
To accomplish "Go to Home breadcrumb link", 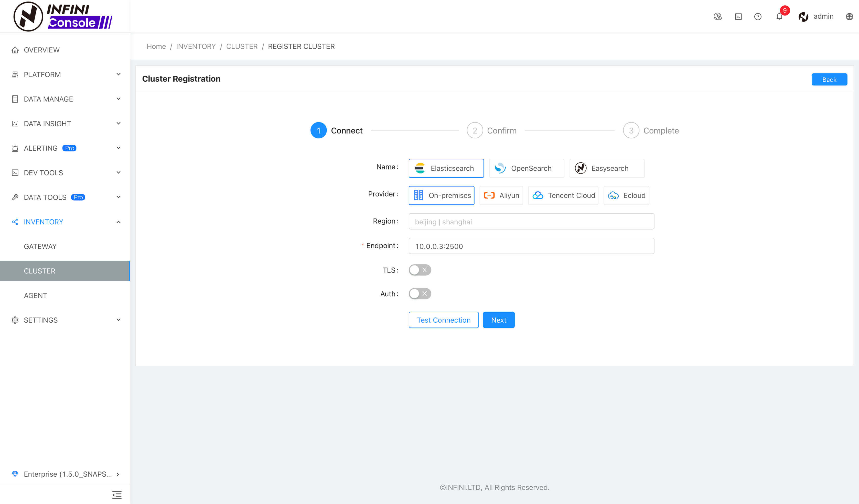I will click(x=156, y=46).
